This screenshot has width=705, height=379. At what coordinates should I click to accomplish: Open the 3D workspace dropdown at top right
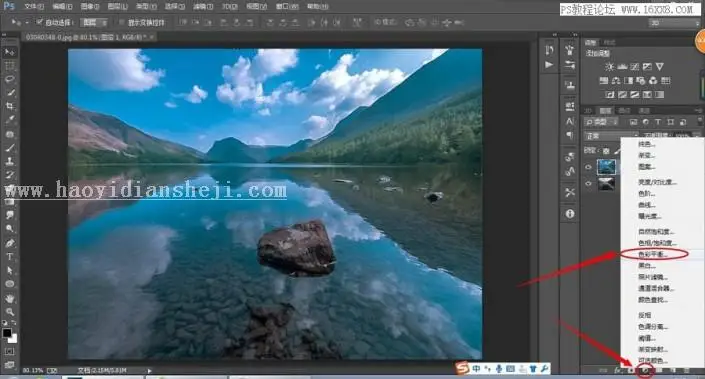(x=674, y=22)
